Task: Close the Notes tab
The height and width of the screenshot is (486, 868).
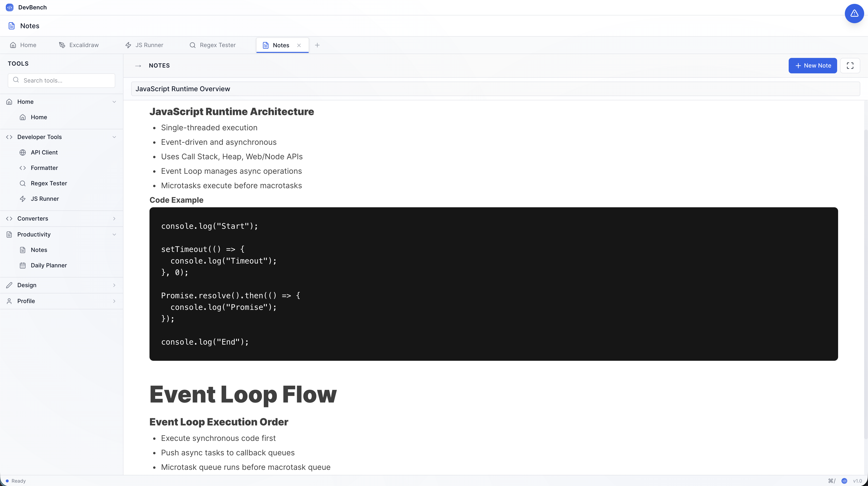Action: coord(299,45)
